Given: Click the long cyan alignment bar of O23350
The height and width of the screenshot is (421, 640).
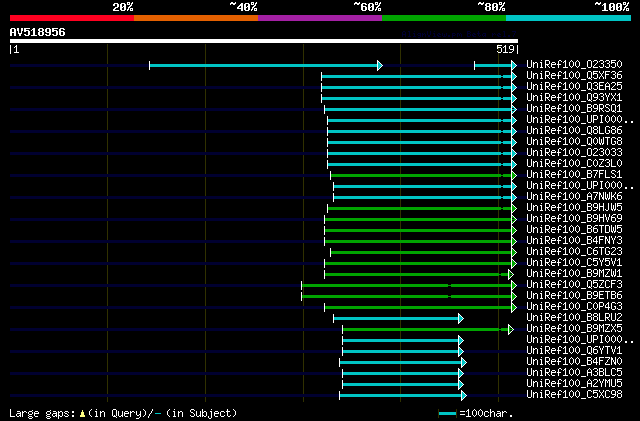Looking at the screenshot, I should point(266,65).
